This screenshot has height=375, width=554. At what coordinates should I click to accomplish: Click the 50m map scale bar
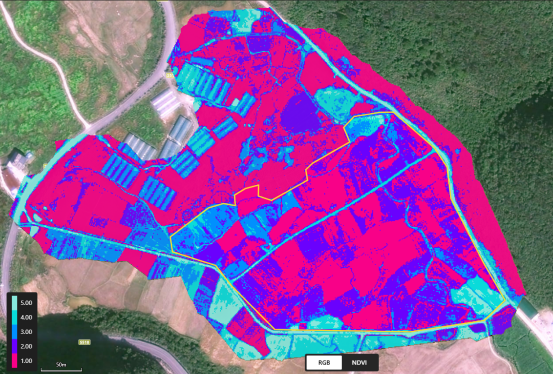coord(61,367)
